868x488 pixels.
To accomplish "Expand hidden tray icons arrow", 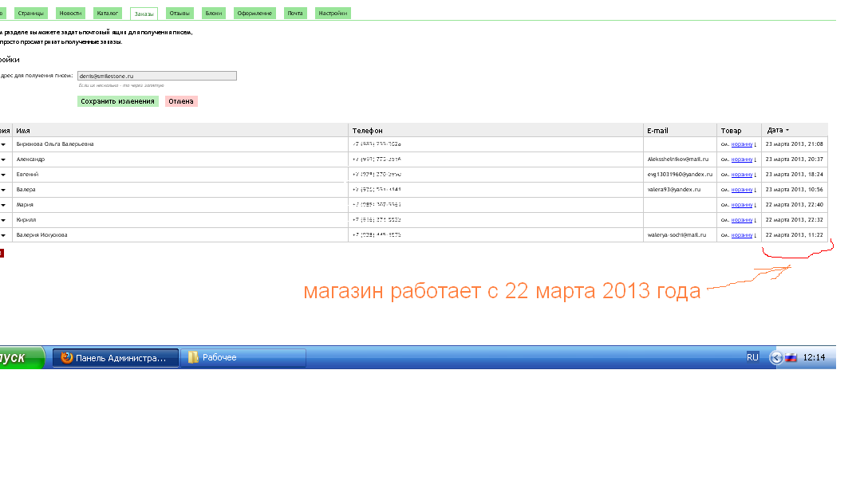I will tap(776, 358).
